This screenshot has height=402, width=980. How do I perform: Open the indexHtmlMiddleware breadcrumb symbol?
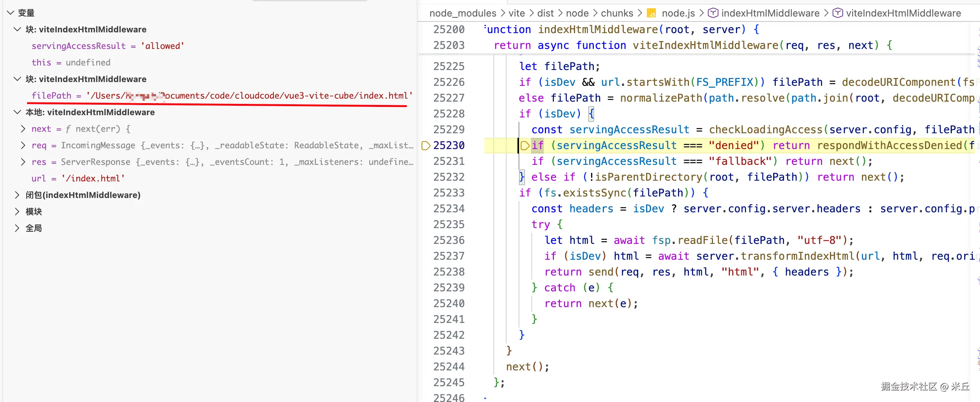click(x=771, y=13)
